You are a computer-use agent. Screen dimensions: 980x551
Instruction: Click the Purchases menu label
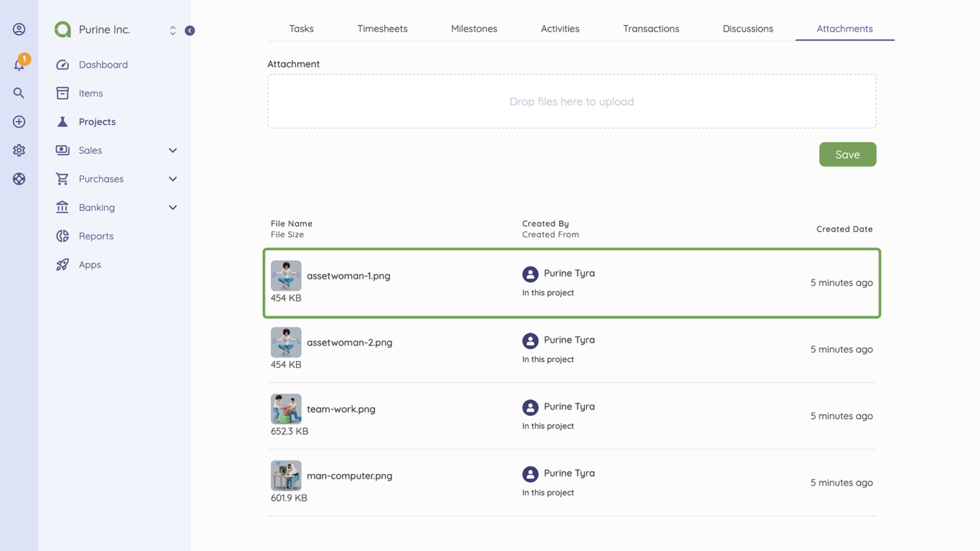tap(101, 179)
